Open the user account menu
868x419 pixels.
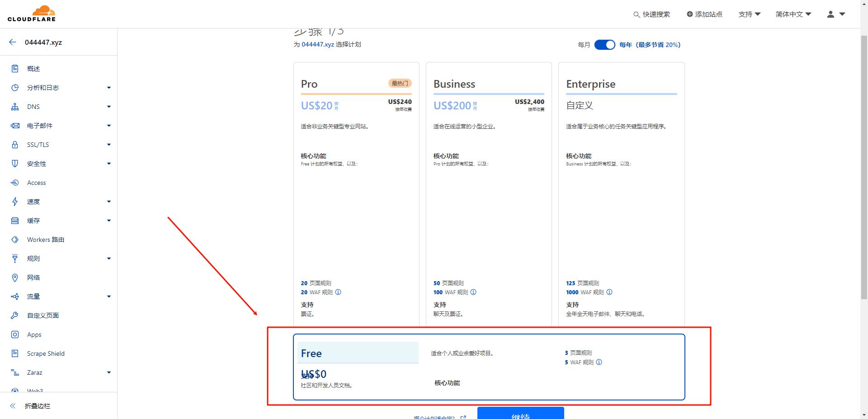[835, 14]
